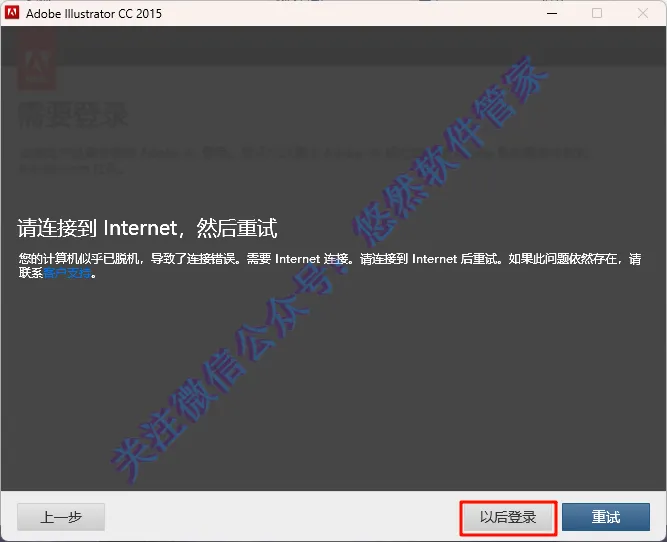Go back with the 上一步 button
This screenshot has width=667, height=542.
click(61, 517)
